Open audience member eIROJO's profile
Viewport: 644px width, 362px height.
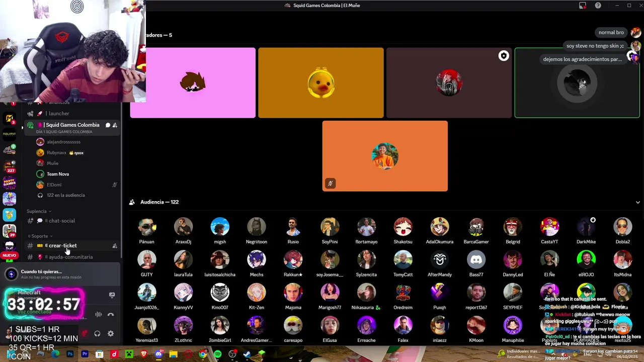[x=586, y=264]
